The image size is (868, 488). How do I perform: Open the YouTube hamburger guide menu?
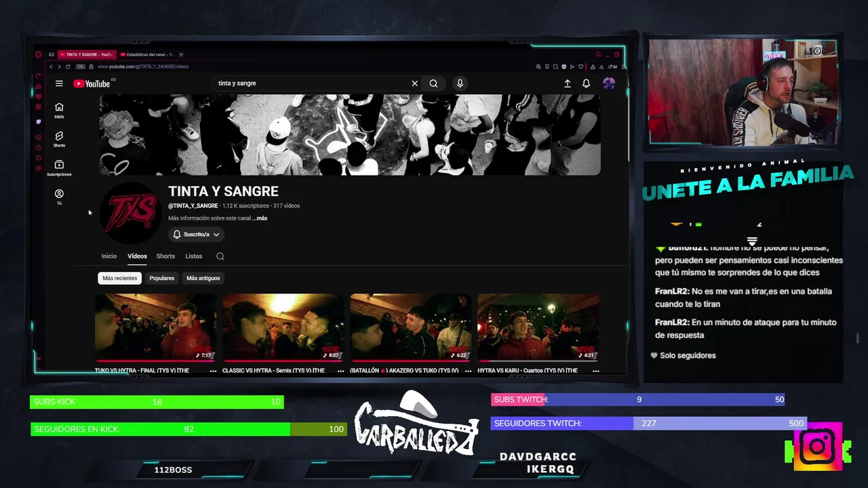click(59, 83)
